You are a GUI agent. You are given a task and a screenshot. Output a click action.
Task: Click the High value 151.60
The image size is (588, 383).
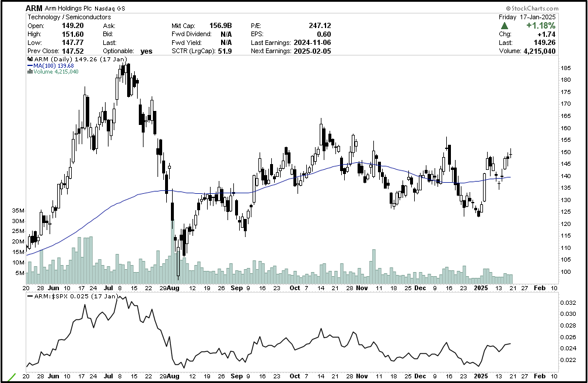click(73, 34)
